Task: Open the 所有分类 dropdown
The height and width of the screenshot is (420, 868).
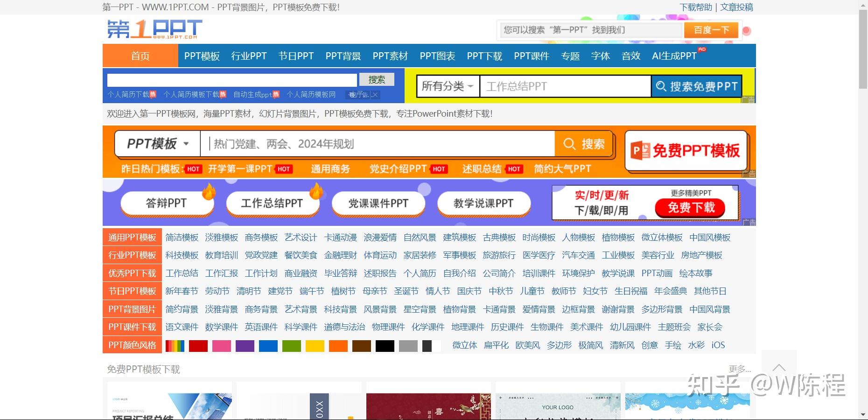Action: pyautogui.click(x=447, y=86)
